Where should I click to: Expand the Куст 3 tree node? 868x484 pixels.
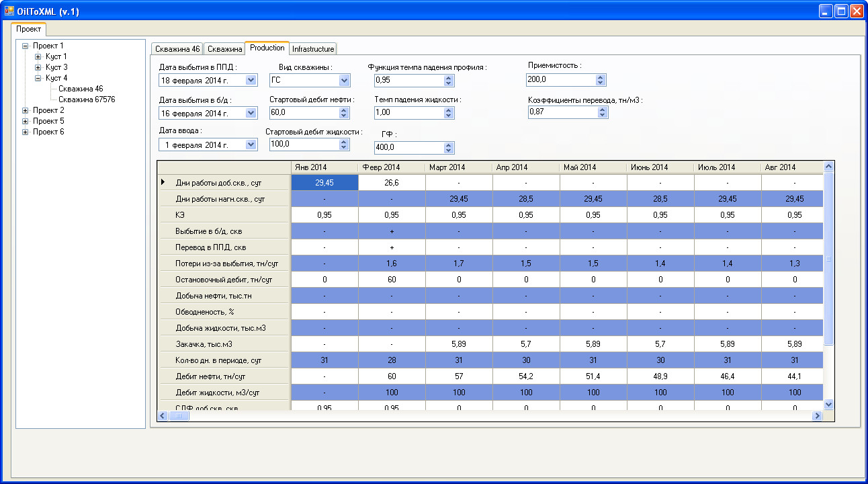(38, 67)
